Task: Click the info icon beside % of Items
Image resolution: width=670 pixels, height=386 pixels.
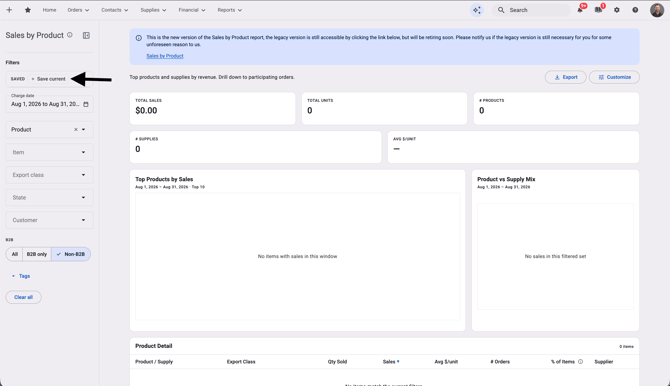Action: [x=580, y=362]
